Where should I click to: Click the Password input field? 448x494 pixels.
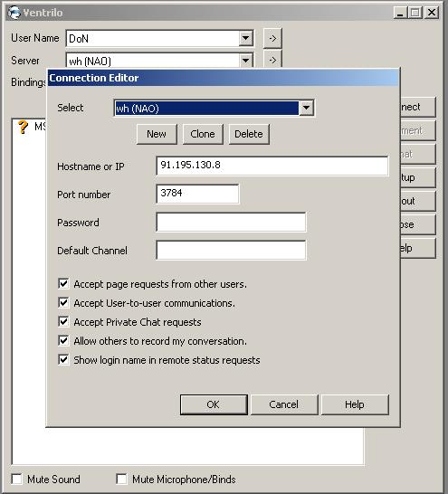[231, 222]
